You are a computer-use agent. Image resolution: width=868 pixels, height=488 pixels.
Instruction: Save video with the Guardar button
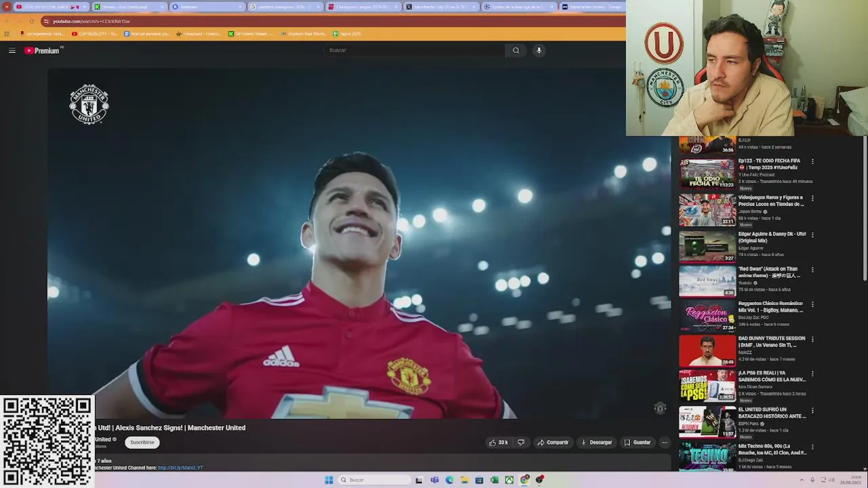click(x=637, y=443)
